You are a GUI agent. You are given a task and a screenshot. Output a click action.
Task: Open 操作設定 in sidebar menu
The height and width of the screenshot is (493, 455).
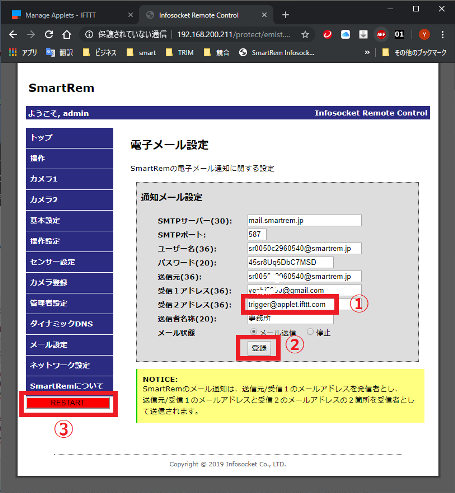[x=69, y=241]
